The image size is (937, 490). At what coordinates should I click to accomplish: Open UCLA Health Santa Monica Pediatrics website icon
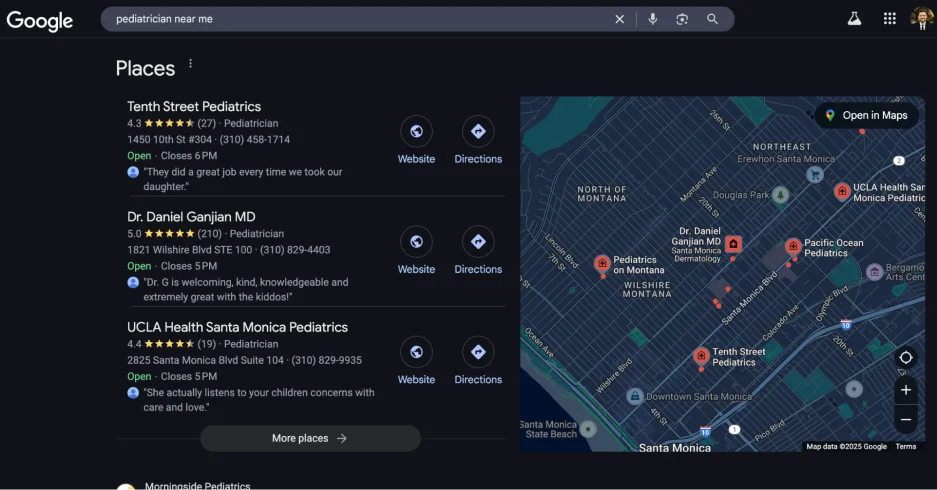[417, 352]
